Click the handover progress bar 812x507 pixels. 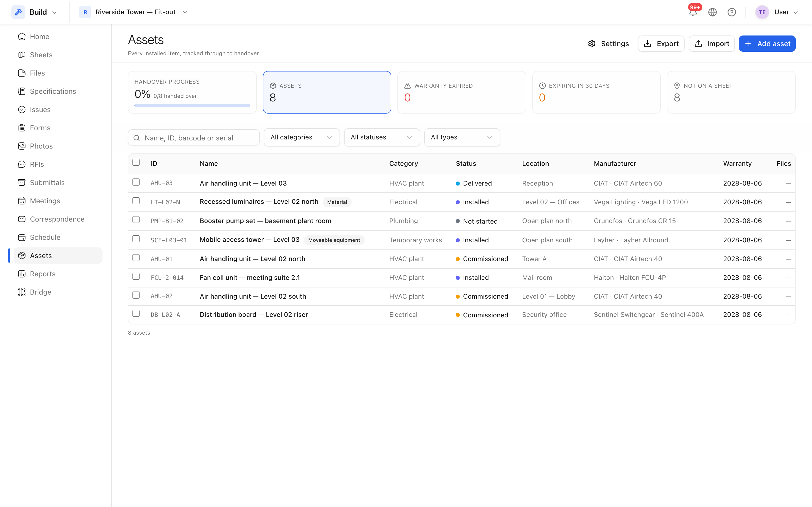coord(192,106)
